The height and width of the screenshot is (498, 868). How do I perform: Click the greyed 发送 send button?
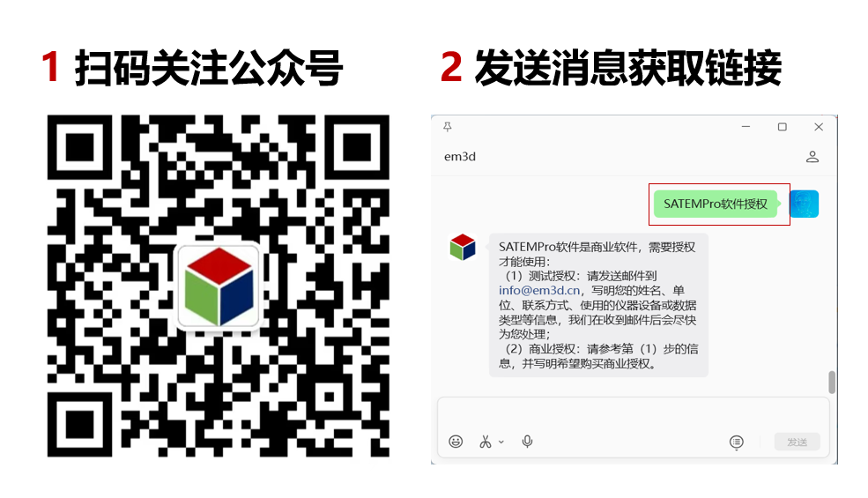pyautogui.click(x=798, y=442)
